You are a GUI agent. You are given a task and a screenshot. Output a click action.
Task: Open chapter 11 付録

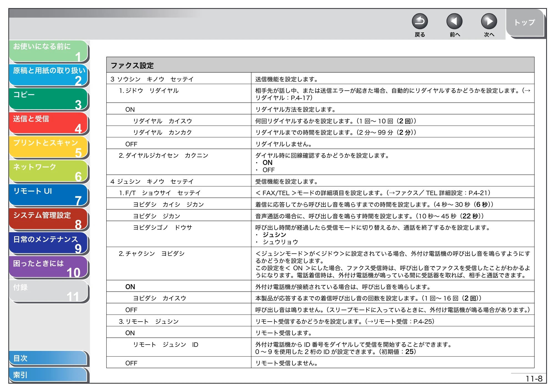click(49, 292)
